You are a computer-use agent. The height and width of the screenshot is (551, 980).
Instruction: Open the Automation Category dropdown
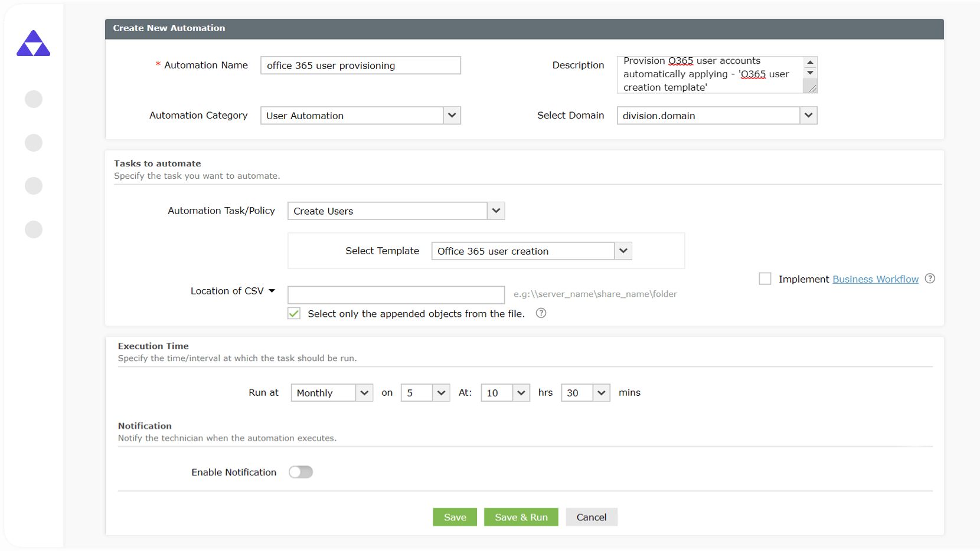[x=361, y=116]
